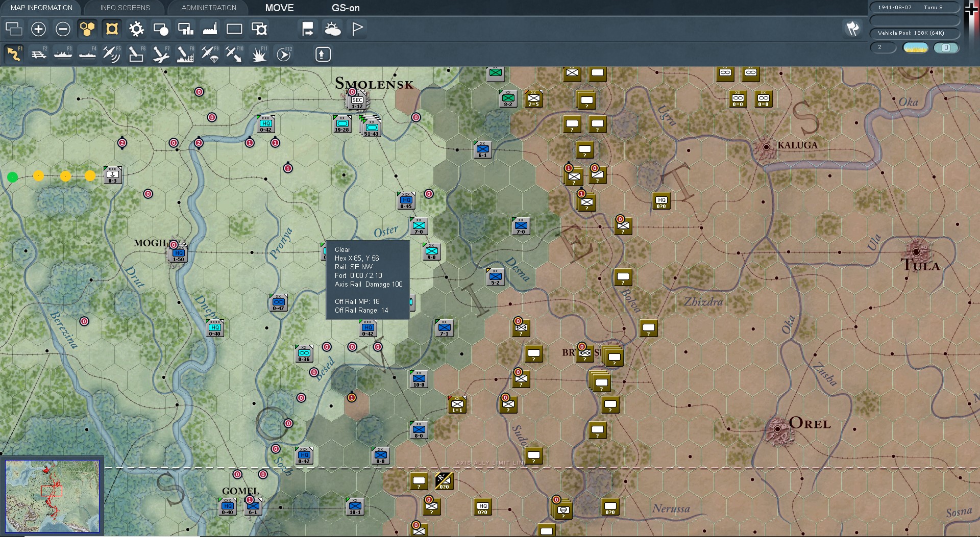Click the Tula city marker
This screenshot has height=537, width=980.
tap(916, 251)
